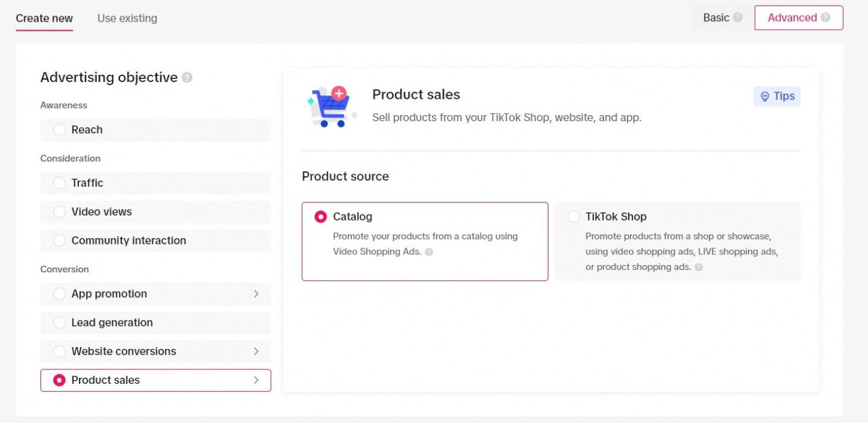This screenshot has width=868, height=423.
Task: Switch to Basic mode
Action: pyautogui.click(x=716, y=18)
